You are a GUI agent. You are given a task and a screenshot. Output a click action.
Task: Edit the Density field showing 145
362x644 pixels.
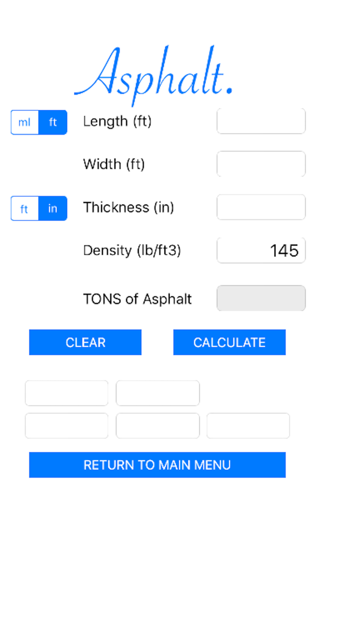point(261,250)
